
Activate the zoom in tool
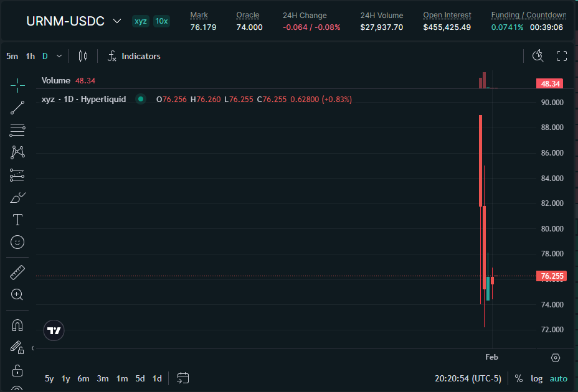17,294
